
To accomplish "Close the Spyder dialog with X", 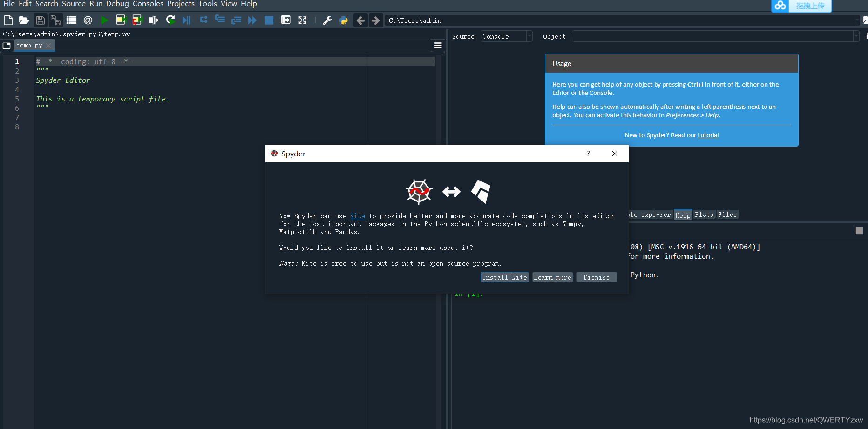I will 615,154.
